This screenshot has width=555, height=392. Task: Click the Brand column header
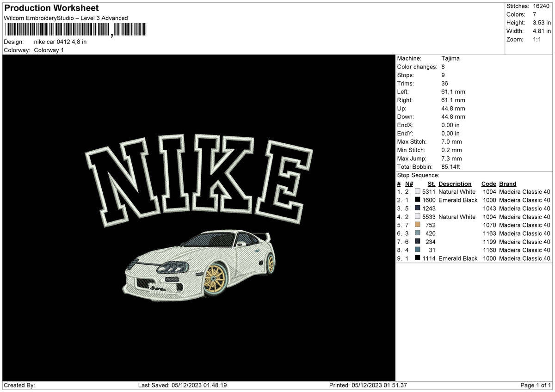508,184
